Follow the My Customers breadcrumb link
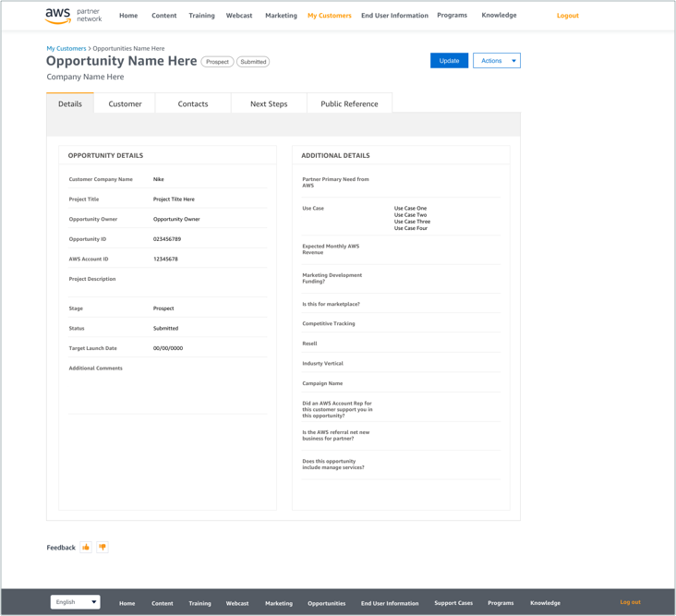This screenshot has width=676, height=616. point(66,48)
